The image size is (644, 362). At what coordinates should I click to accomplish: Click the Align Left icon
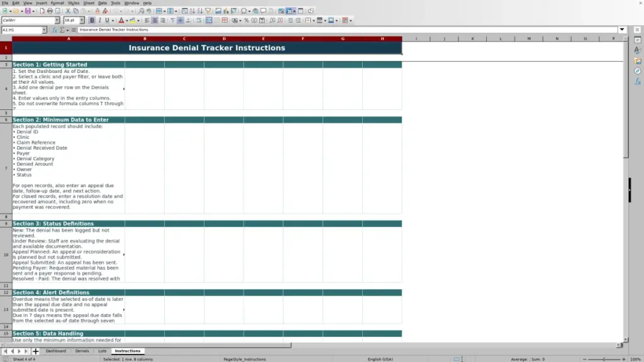[147, 20]
